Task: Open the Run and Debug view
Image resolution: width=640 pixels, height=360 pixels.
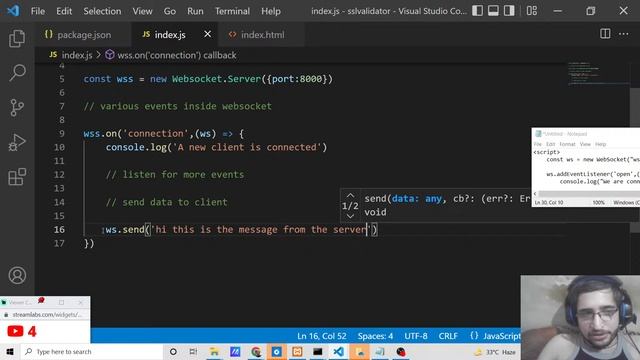Action: point(17,142)
